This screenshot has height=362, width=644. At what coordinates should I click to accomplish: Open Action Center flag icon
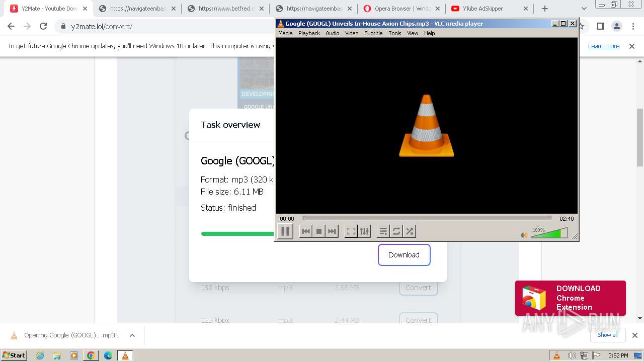tap(597, 355)
